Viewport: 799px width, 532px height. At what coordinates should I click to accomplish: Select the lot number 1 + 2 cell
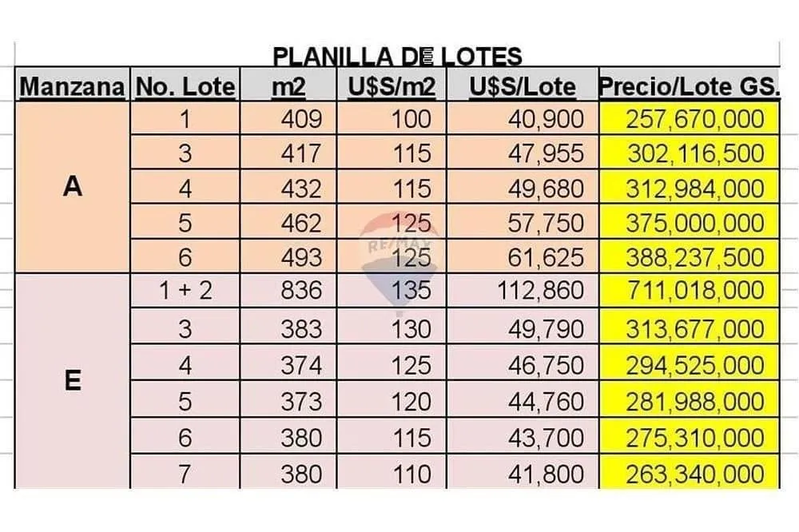(x=185, y=291)
